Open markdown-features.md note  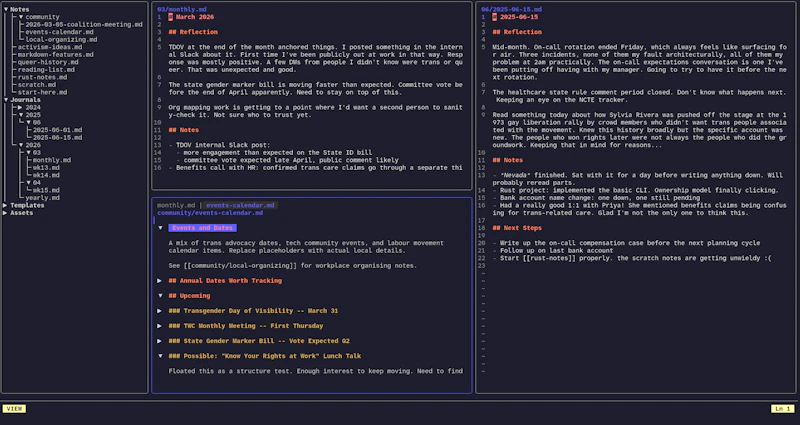[56, 55]
